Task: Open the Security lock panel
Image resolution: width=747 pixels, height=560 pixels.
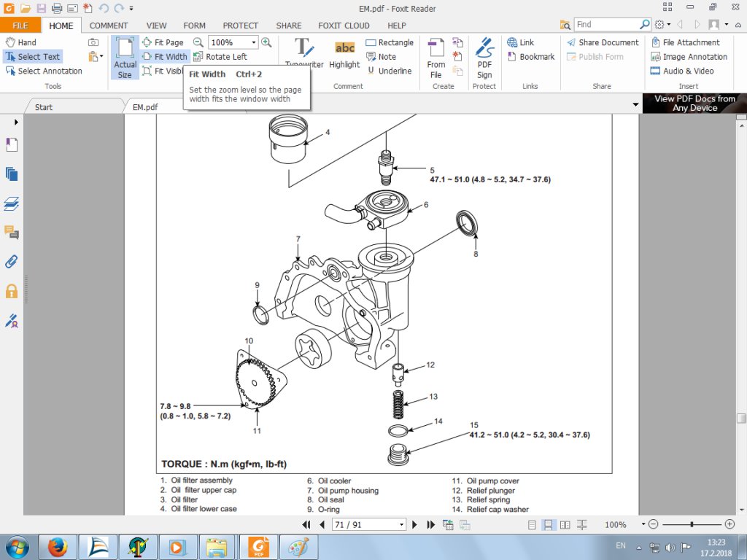Action: (x=12, y=291)
